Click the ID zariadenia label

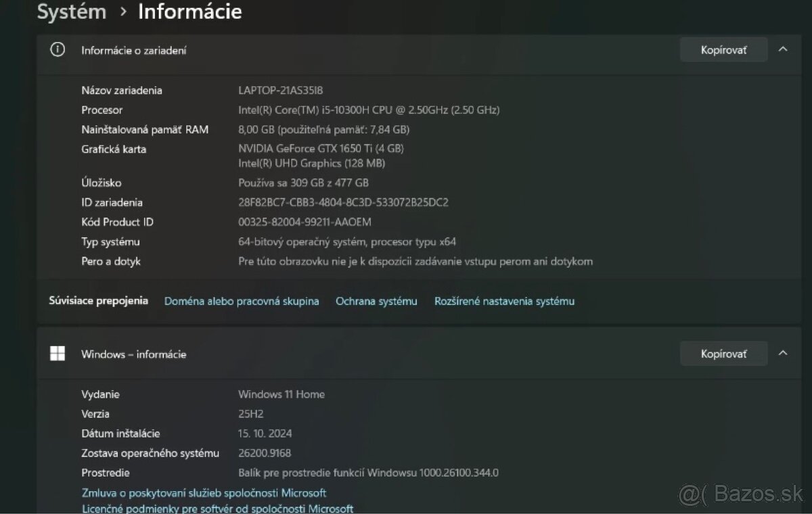(x=112, y=202)
